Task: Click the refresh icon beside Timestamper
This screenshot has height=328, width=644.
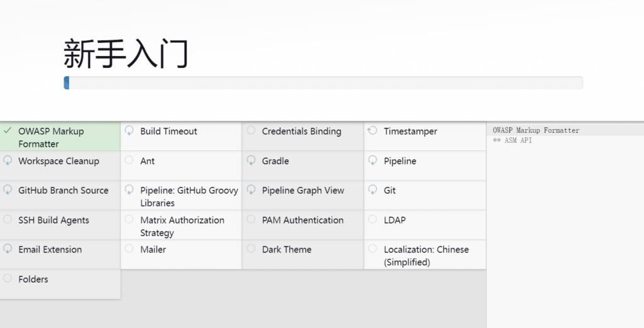Action: [372, 131]
